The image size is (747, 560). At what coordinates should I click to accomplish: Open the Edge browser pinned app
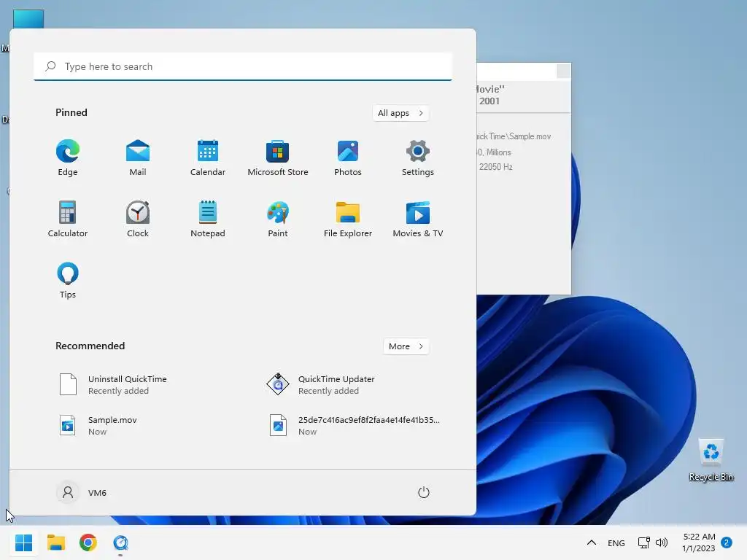coord(68,158)
